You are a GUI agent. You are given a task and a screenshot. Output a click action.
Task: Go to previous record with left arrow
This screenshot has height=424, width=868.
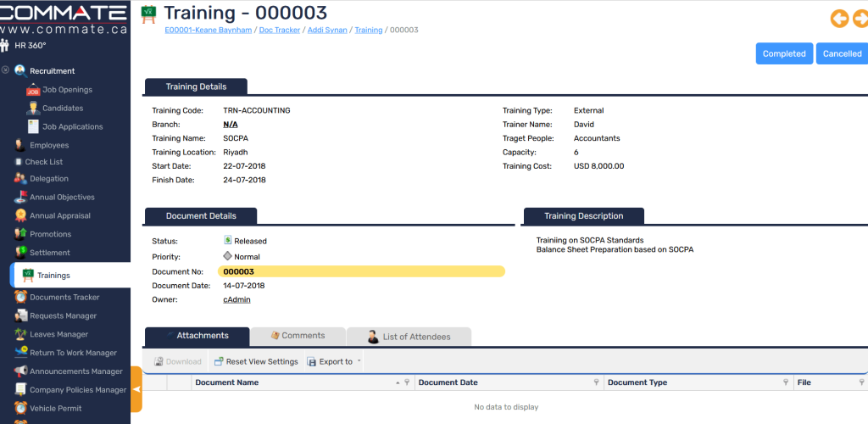(838, 19)
